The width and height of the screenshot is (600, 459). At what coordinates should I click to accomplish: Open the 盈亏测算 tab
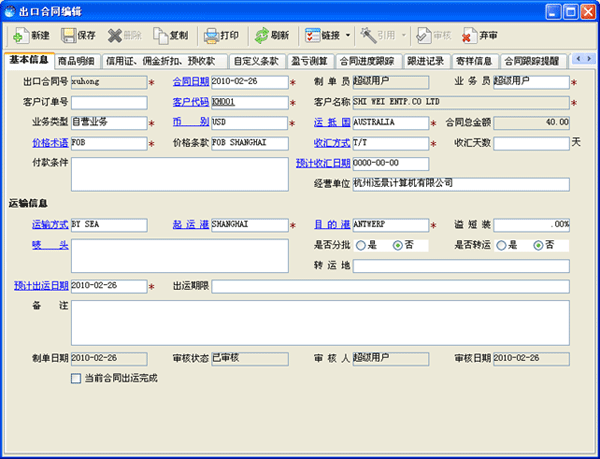click(310, 61)
